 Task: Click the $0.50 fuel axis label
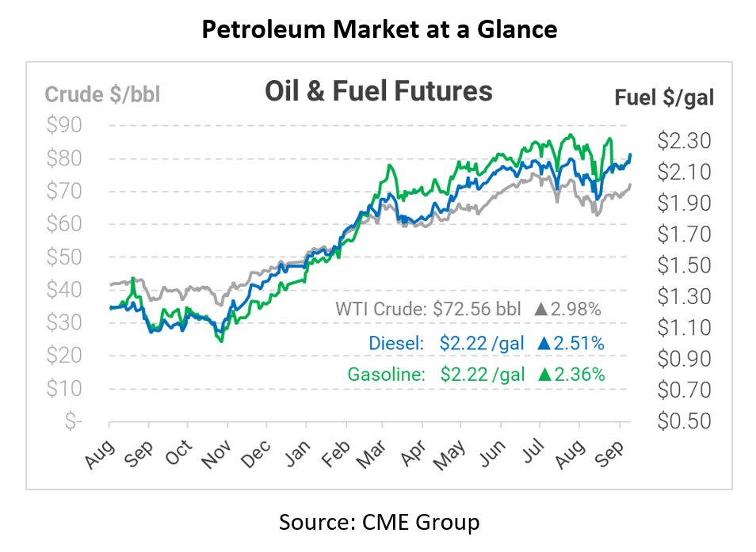click(x=684, y=421)
